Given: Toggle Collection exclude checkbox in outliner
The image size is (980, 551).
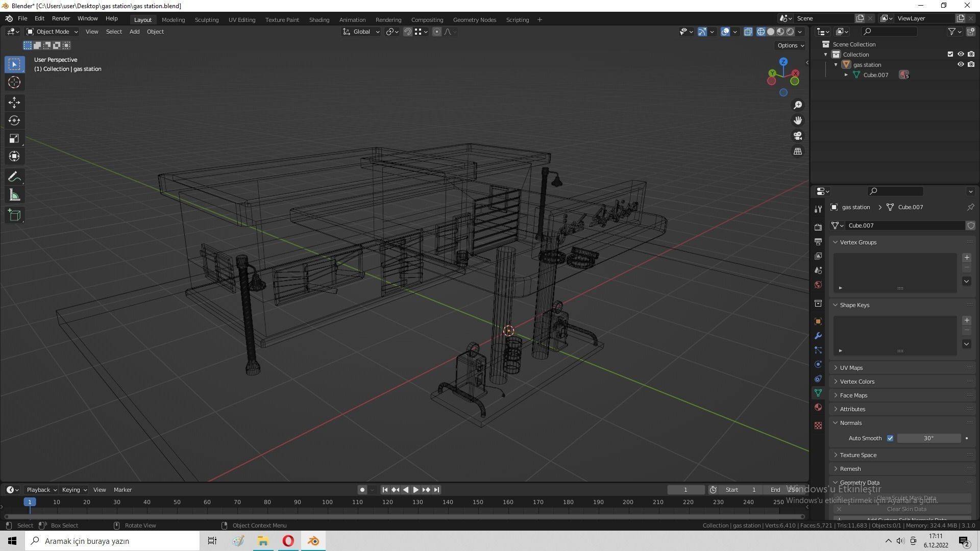Looking at the screenshot, I should coord(950,55).
